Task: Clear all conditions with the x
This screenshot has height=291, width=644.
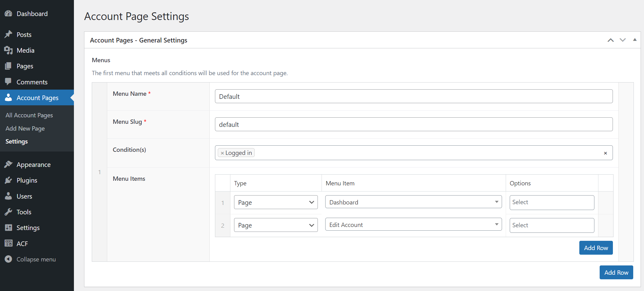Action: pyautogui.click(x=606, y=153)
